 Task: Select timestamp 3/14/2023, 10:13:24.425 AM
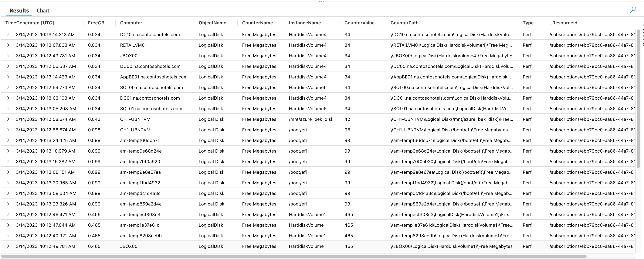46,140
